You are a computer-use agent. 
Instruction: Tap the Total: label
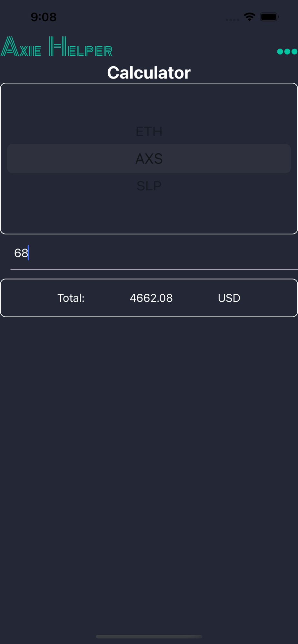(71, 298)
